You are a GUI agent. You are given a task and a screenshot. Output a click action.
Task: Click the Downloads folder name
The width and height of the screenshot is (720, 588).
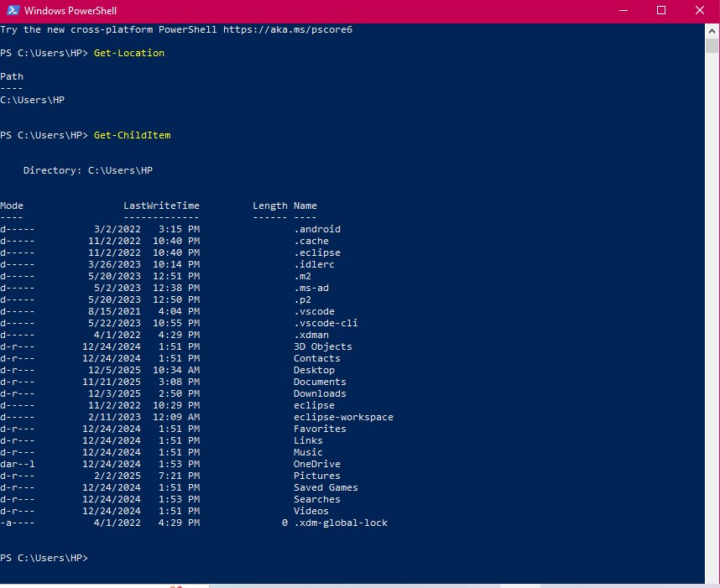tap(320, 393)
